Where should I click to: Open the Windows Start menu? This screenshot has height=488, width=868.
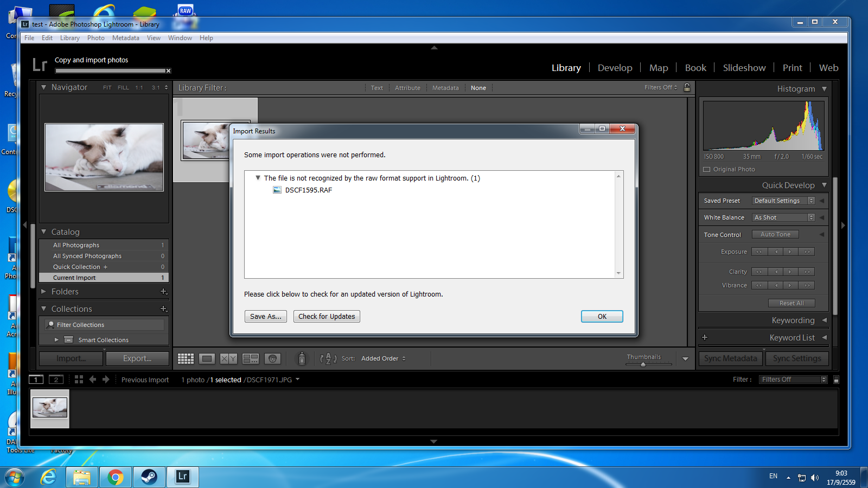[15, 477]
